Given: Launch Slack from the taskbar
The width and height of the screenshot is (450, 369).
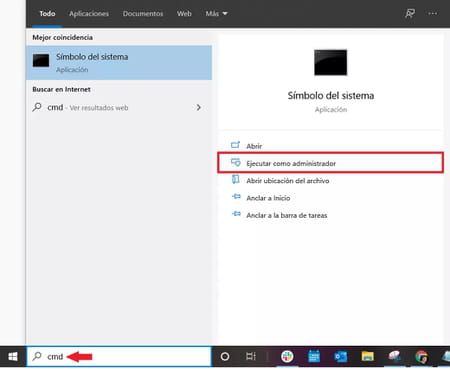Looking at the screenshot, I should click(287, 356).
